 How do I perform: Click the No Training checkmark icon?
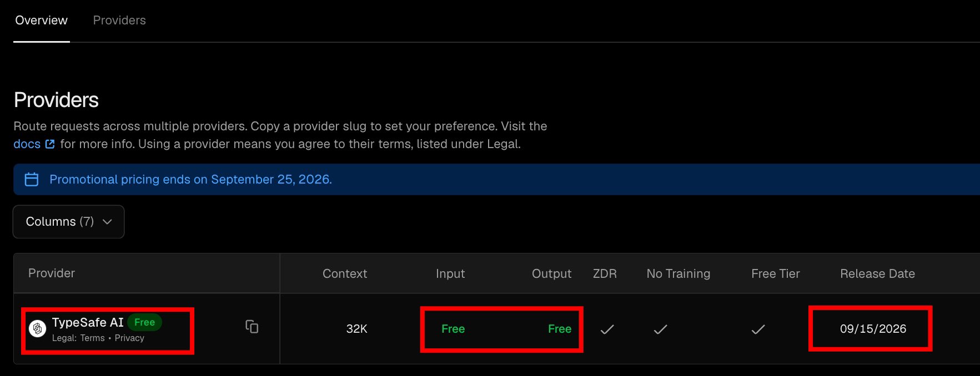pos(660,329)
